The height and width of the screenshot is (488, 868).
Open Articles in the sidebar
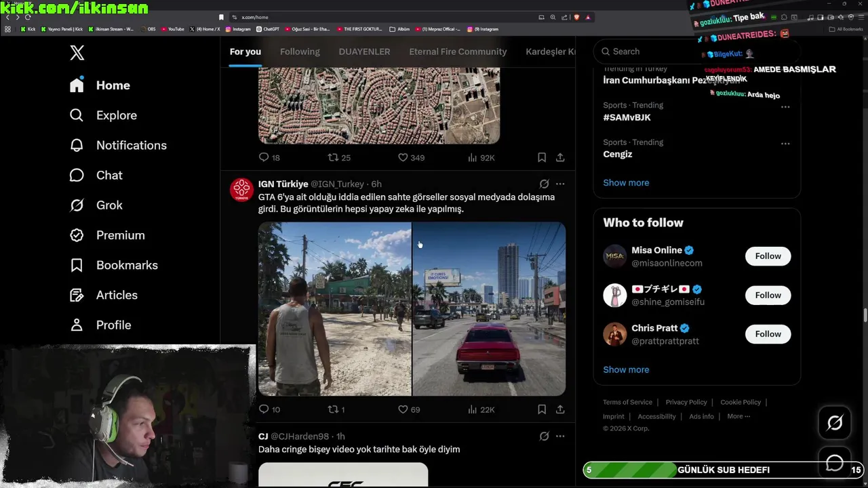[x=103, y=295]
